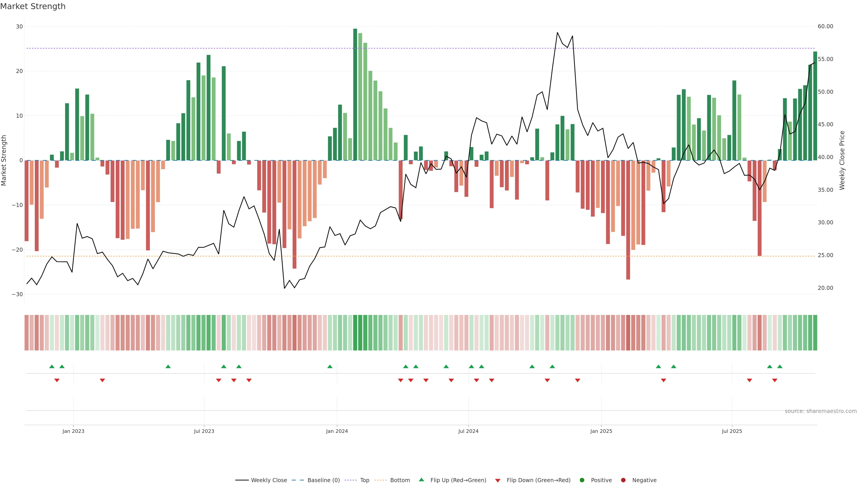Select the leftmost red flip-down triangle marker
868x488 pixels.
click(57, 380)
